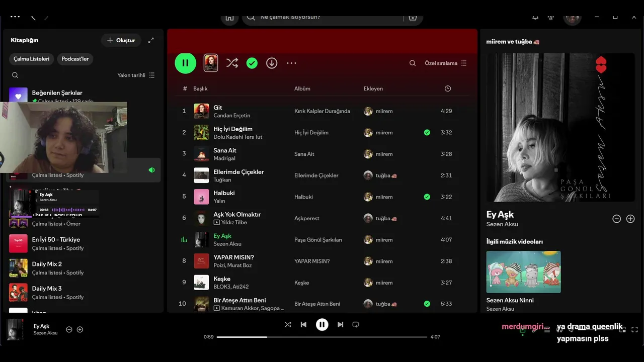Open the Yakın tarihli library sort menu
The image size is (644, 362).
tap(136, 75)
